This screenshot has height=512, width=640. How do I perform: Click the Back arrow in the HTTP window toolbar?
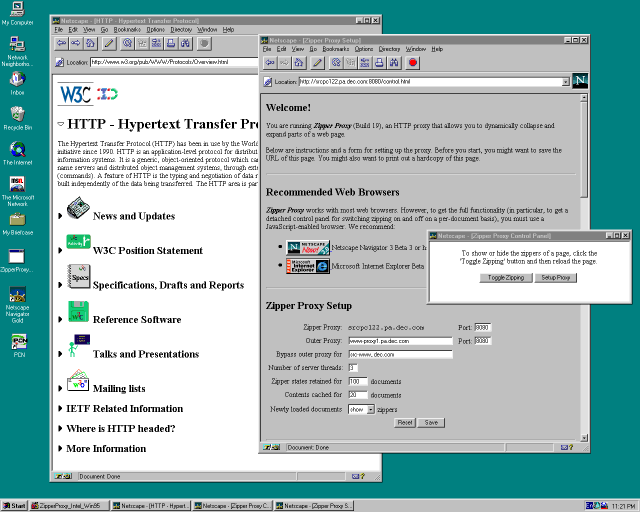click(x=61, y=43)
